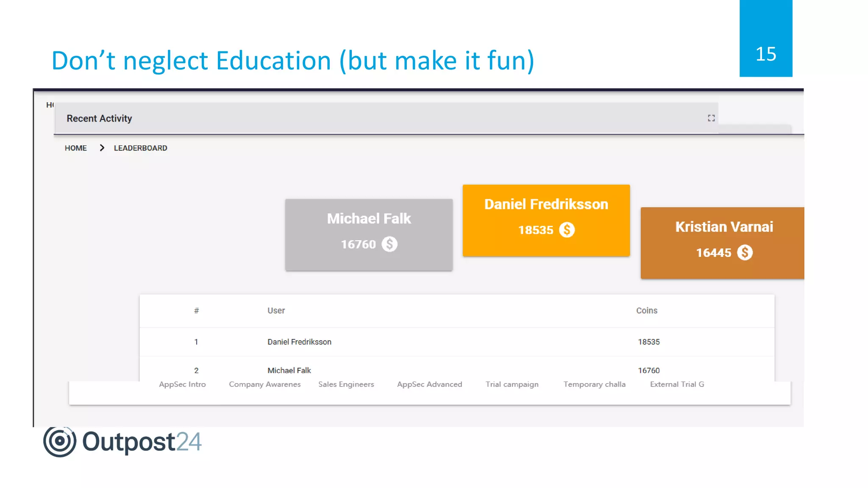
Task: Select the Daniel Fredriksson table row
Action: pos(299,342)
